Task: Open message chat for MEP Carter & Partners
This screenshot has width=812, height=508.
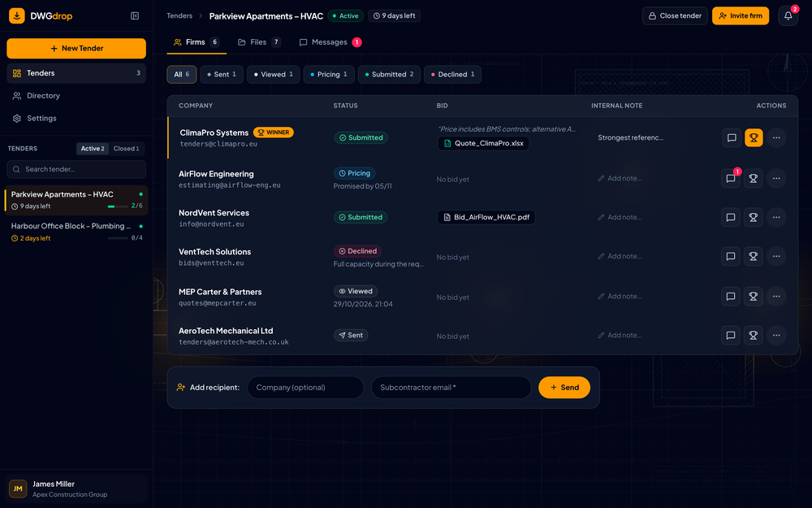Action: point(731,297)
